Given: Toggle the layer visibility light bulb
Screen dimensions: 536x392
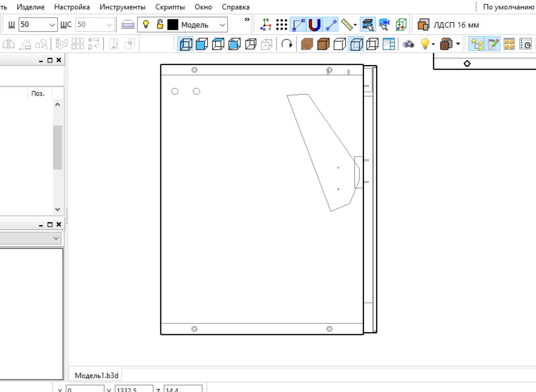Looking at the screenshot, I should click(x=146, y=25).
